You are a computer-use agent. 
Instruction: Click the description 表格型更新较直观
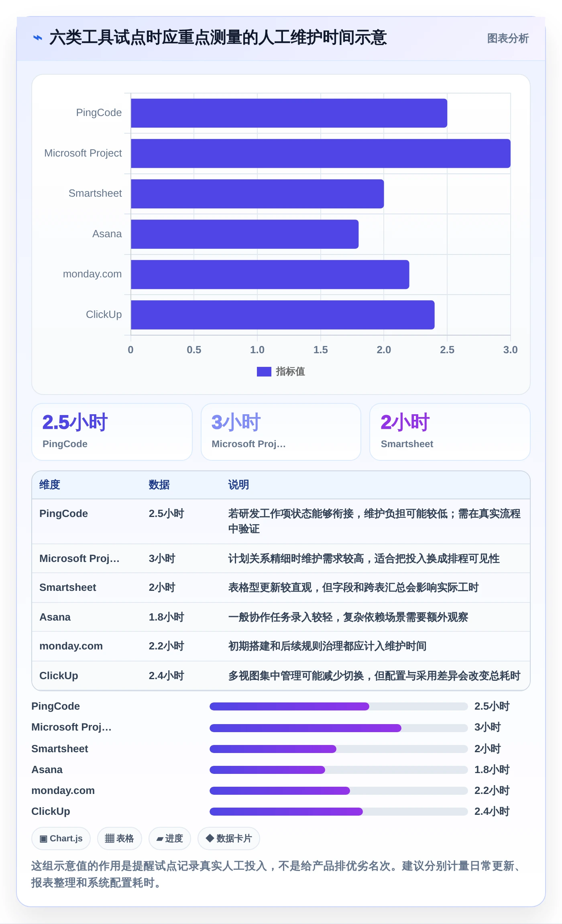pos(353,588)
